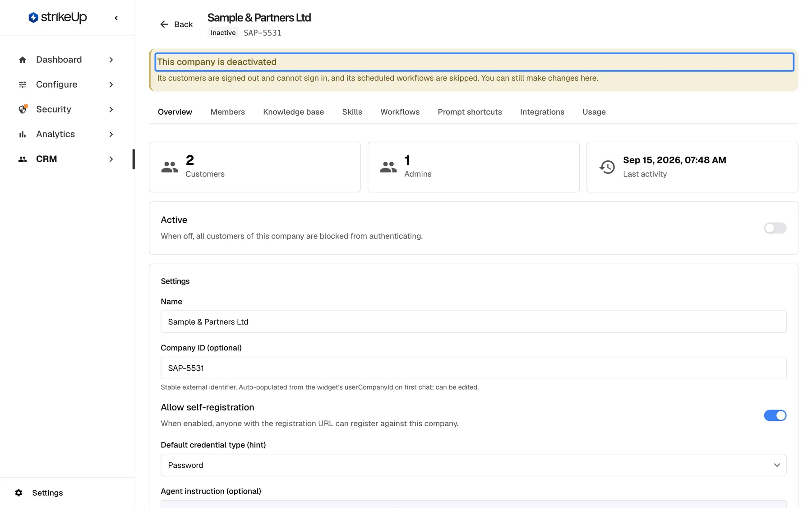Screen dimensions: 812x508
Task: Expand the CRM menu chevron
Action: point(111,159)
